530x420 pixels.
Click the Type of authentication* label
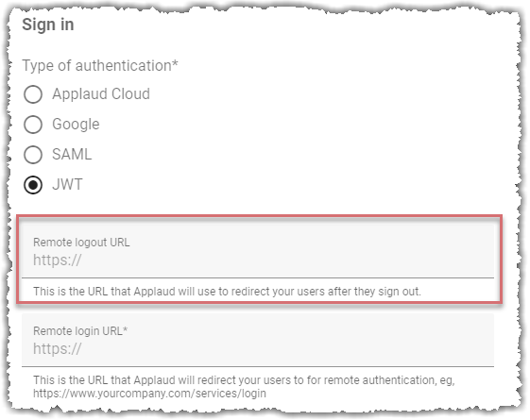pyautogui.click(x=100, y=66)
